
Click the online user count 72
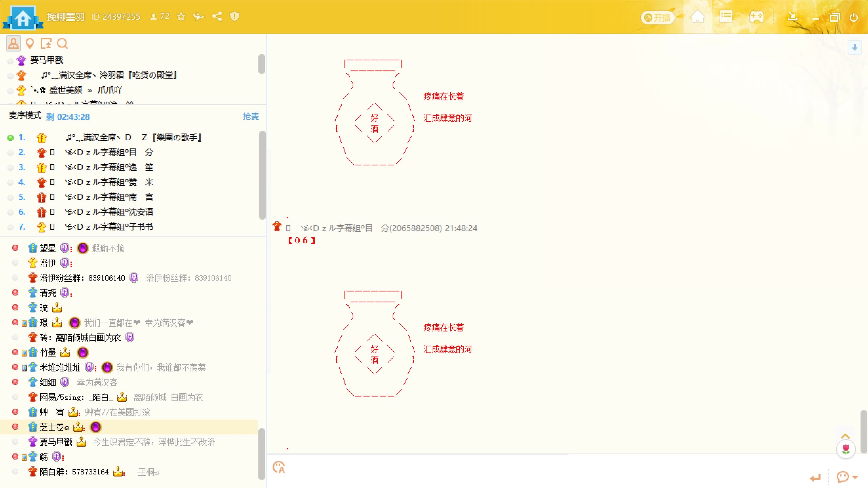(x=160, y=17)
